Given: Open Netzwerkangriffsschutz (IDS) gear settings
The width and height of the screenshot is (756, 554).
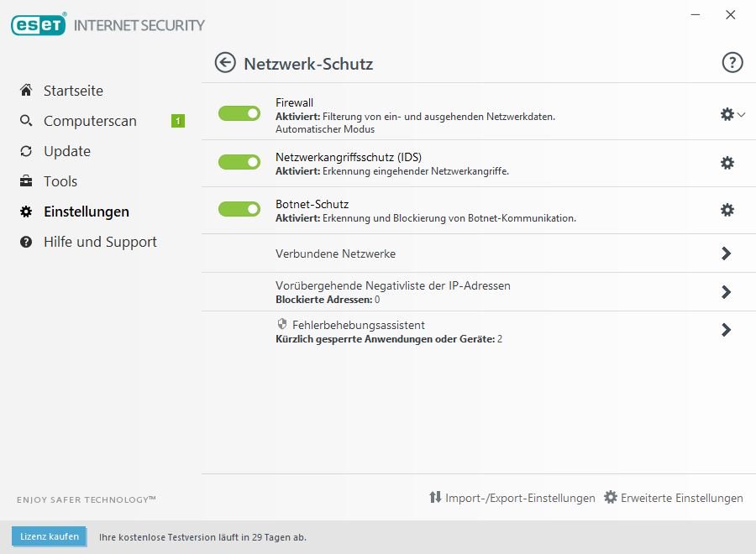Looking at the screenshot, I should point(727,163).
